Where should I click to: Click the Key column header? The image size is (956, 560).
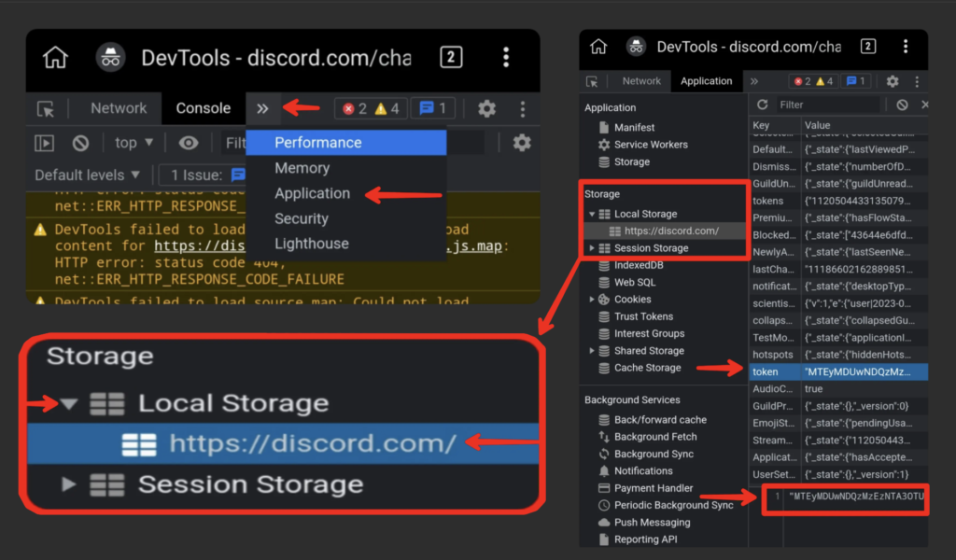pos(774,125)
